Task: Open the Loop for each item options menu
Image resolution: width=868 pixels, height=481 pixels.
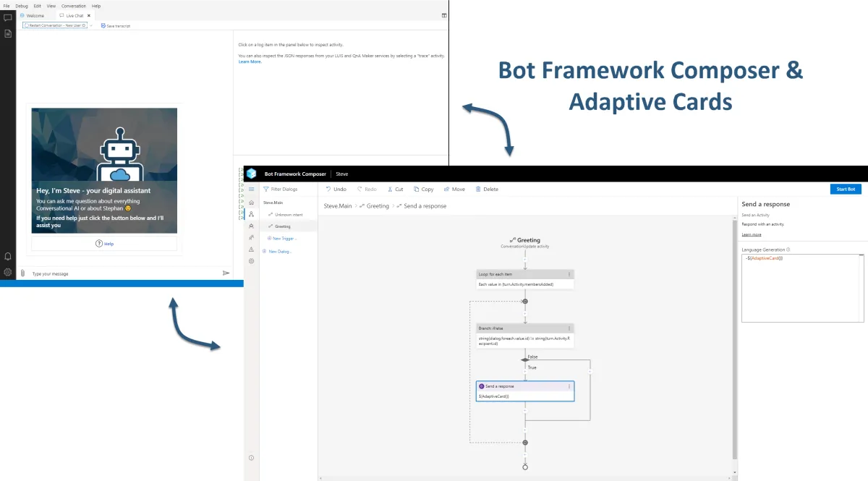Action: point(569,274)
